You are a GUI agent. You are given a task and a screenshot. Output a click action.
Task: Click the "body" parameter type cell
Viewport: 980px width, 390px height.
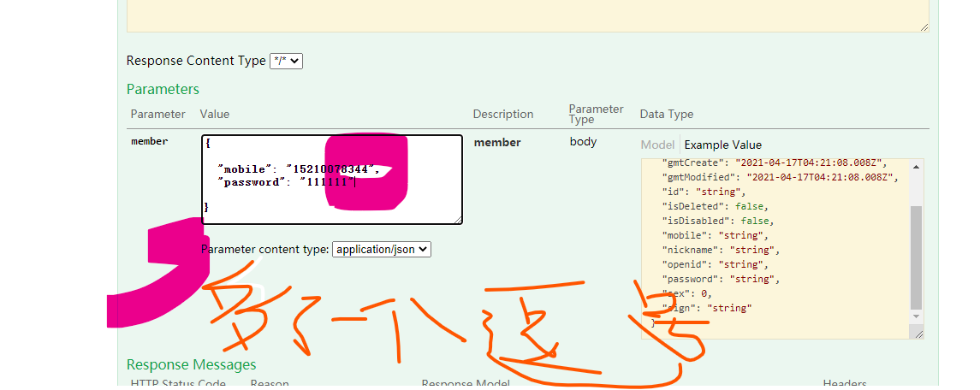583,141
